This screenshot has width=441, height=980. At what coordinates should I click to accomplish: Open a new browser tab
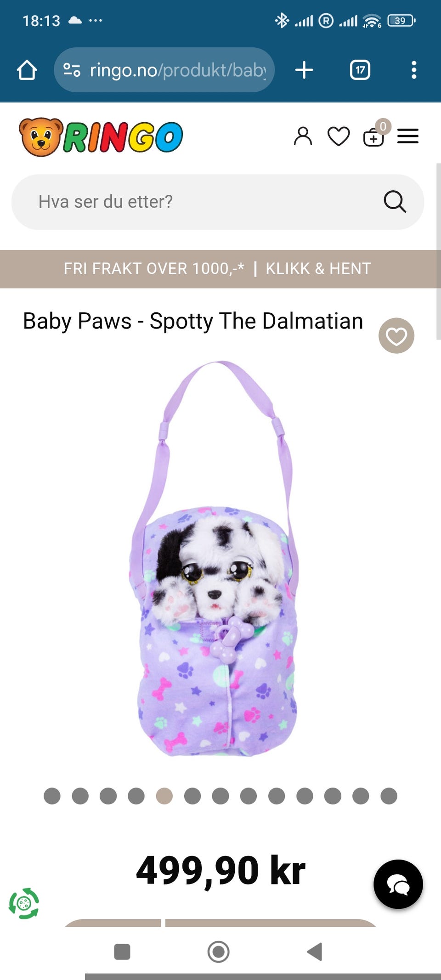[x=304, y=70]
